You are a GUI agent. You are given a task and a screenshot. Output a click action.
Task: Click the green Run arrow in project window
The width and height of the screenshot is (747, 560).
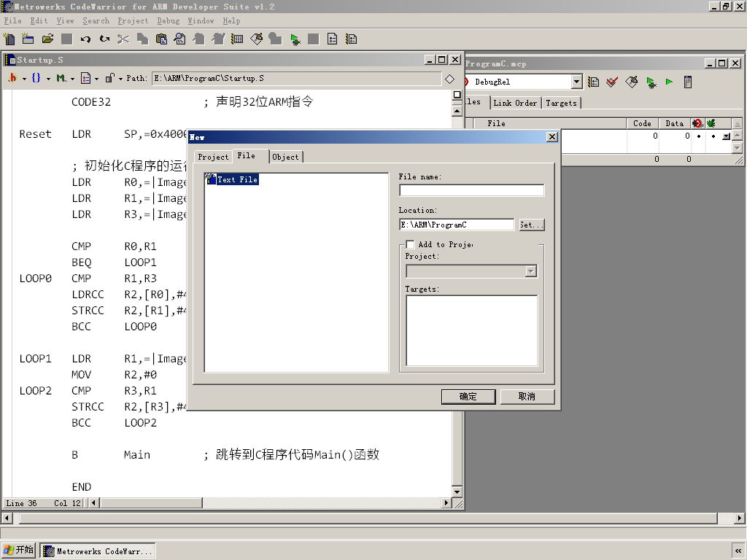(670, 82)
